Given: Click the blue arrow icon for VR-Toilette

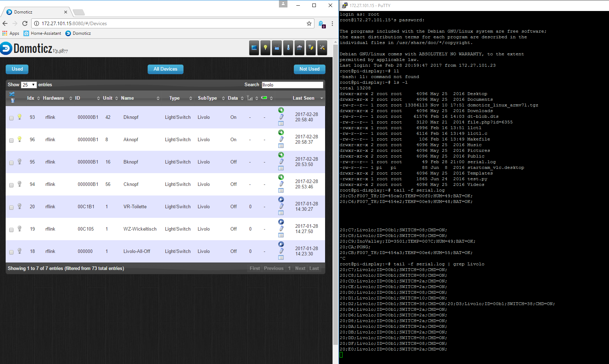Looking at the screenshot, I should click(x=281, y=200).
